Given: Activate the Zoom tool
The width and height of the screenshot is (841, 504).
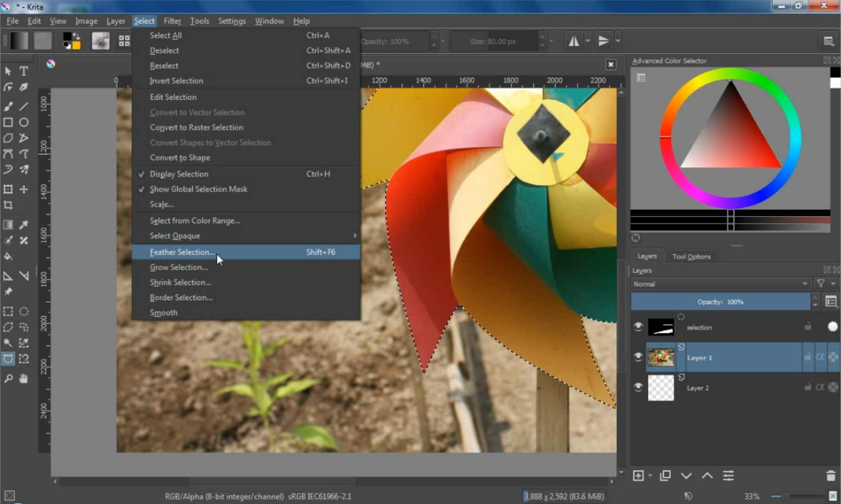Looking at the screenshot, I should click(7, 379).
